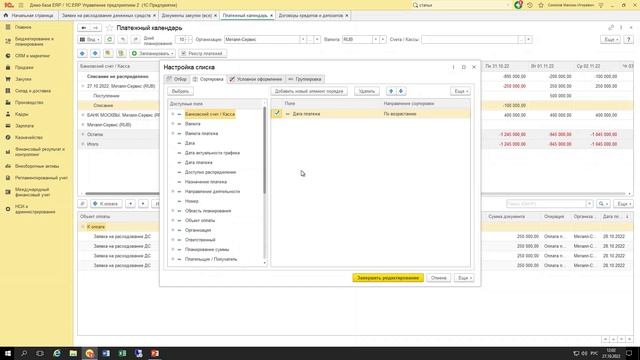Add Платежный календарь to favorites star
This screenshot has height=360, width=640.
109,28
